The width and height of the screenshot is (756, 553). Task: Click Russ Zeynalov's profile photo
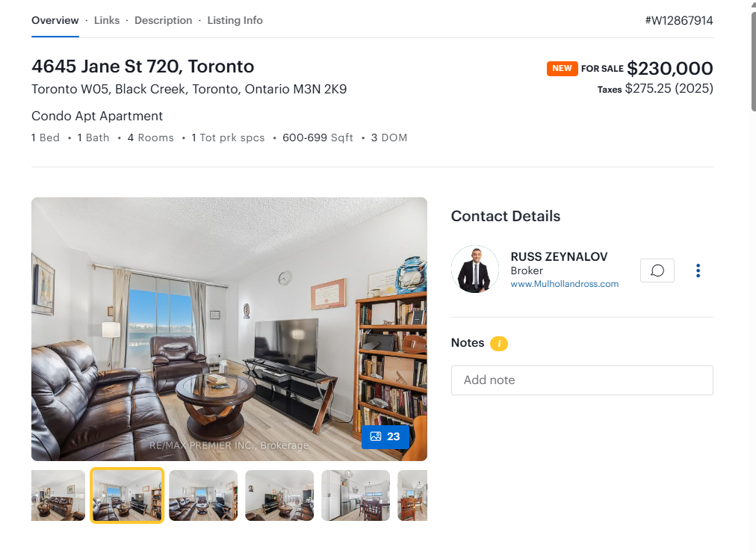pos(475,269)
